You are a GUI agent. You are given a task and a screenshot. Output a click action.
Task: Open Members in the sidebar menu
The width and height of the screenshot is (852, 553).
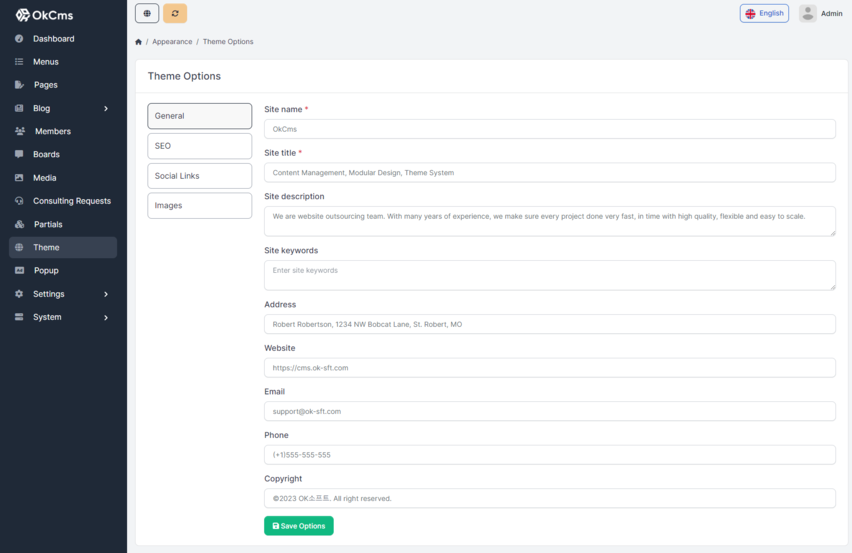[x=52, y=131]
